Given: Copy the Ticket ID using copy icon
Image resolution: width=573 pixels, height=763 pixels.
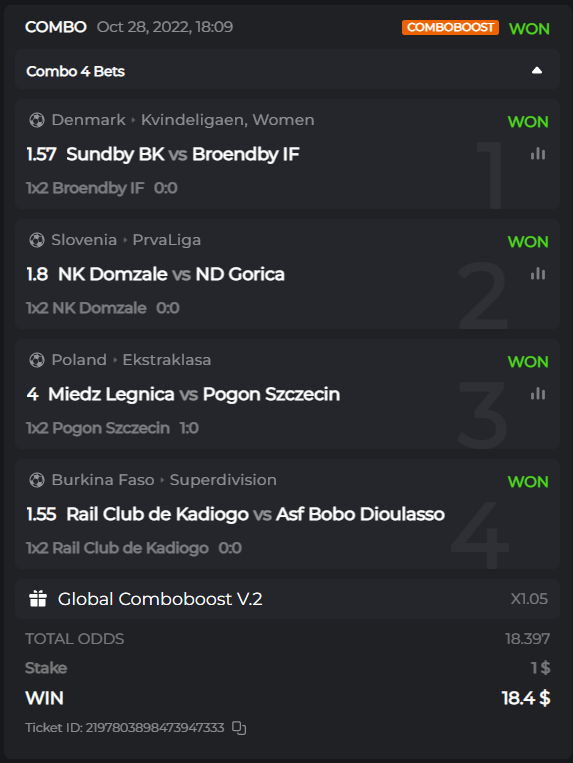Looking at the screenshot, I should 239,728.
